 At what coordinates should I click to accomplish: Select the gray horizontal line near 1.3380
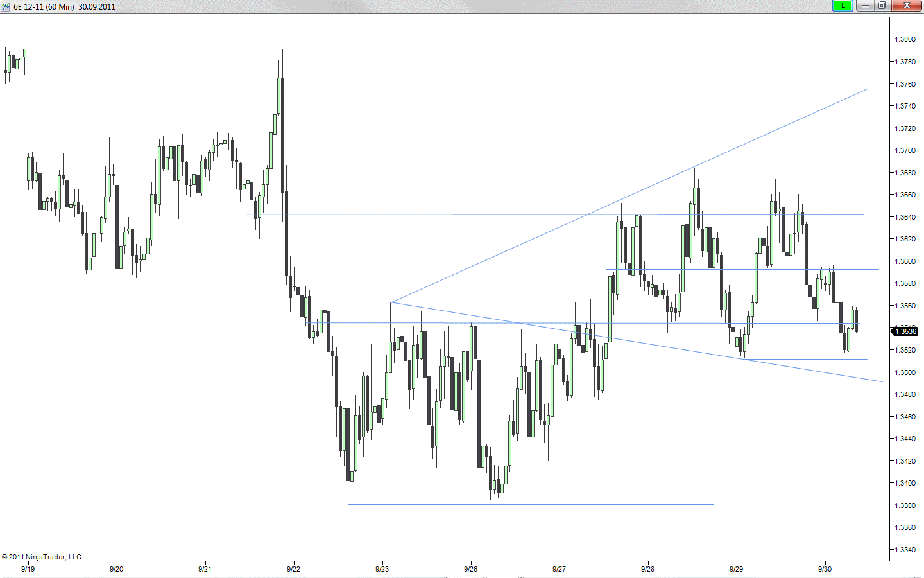(x=531, y=504)
